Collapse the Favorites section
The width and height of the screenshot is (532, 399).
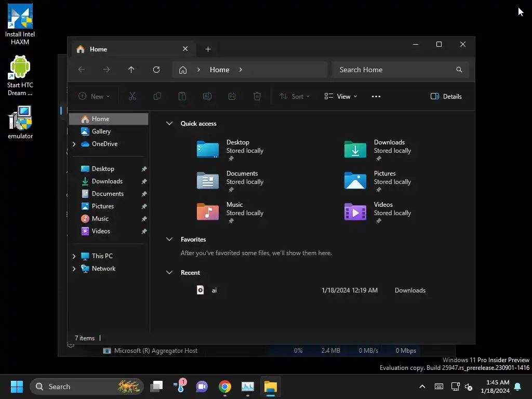pos(169,239)
